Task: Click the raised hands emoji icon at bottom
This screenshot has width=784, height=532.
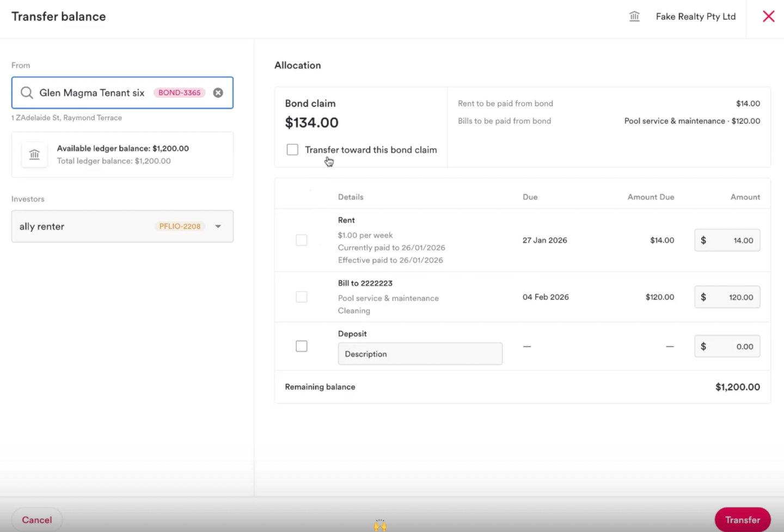Action: 380,525
